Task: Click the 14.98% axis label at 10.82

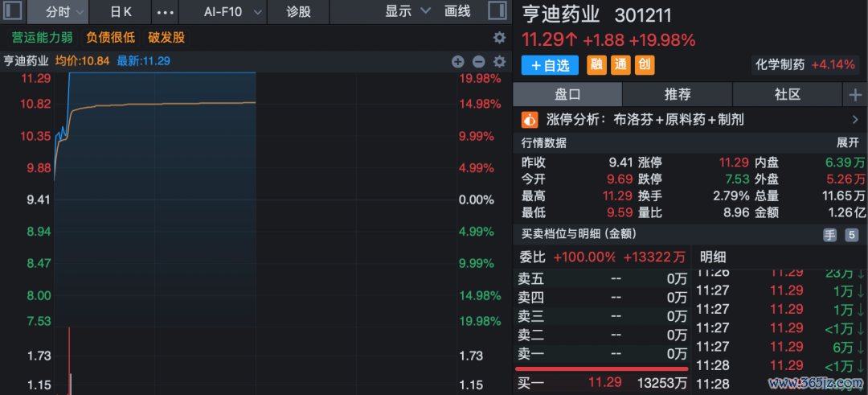Action: click(x=480, y=104)
